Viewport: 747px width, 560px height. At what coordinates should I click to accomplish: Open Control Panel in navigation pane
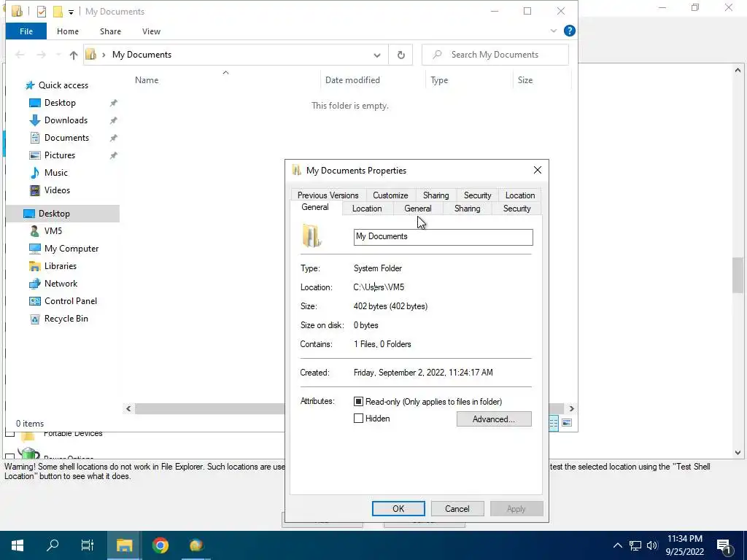click(71, 301)
